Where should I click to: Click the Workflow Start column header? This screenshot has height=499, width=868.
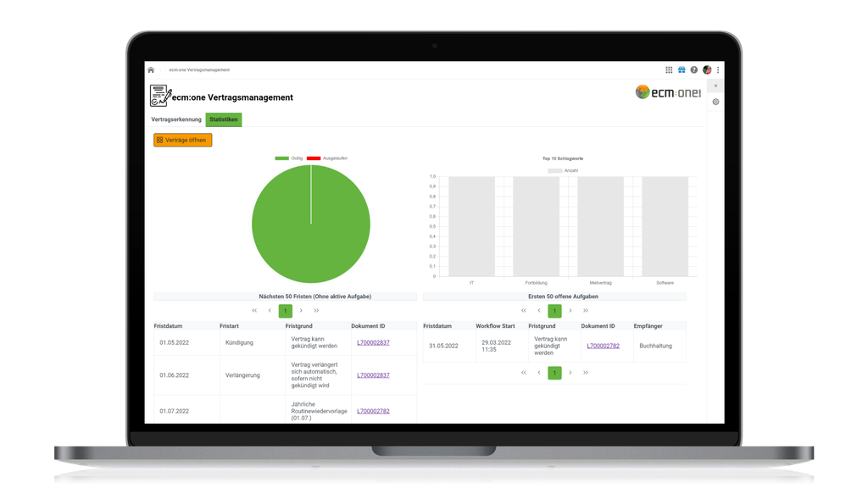pyautogui.click(x=495, y=326)
